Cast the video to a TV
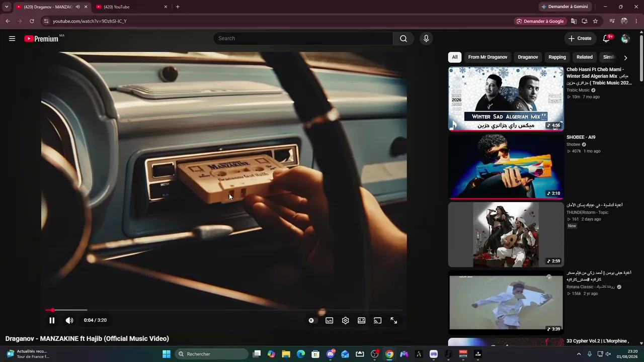Screen dimensions: 644x362 pyautogui.click(x=378, y=320)
